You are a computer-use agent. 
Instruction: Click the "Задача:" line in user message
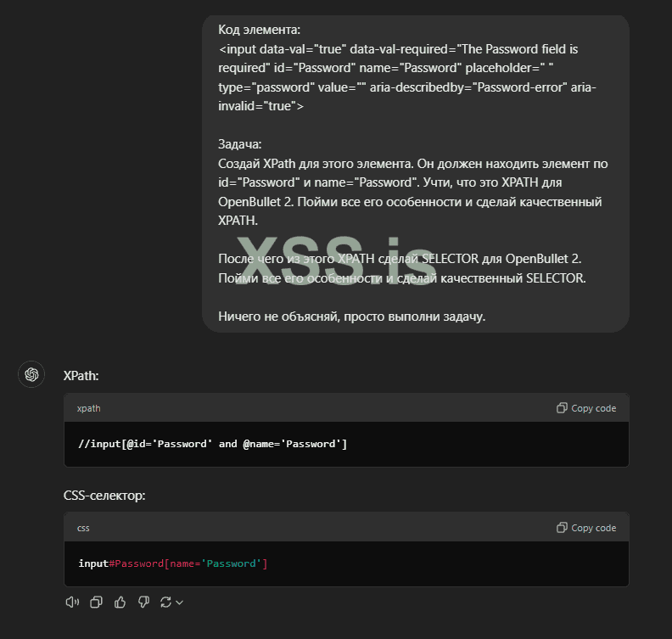[240, 144]
